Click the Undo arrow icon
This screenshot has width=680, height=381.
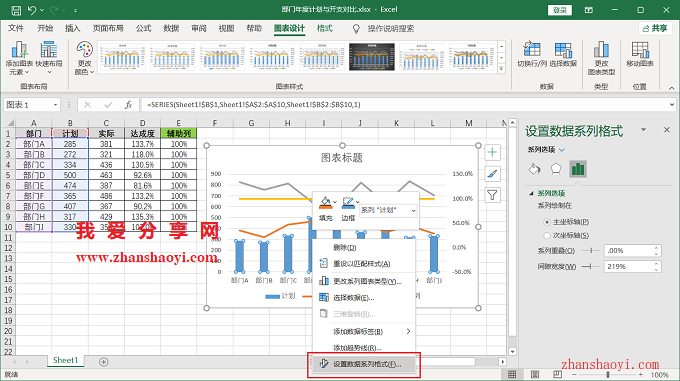pyautogui.click(x=32, y=10)
